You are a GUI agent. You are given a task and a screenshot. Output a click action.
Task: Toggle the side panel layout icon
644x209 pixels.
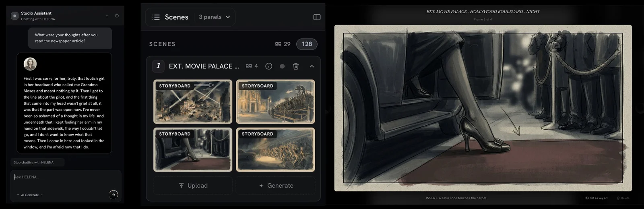click(317, 17)
